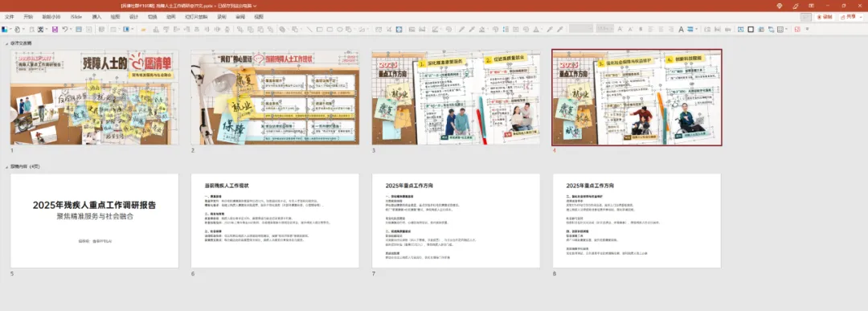The image size is (868, 311).
Task: Open the blue slide layout icon's dropdown arrow
Action: coord(133,29)
